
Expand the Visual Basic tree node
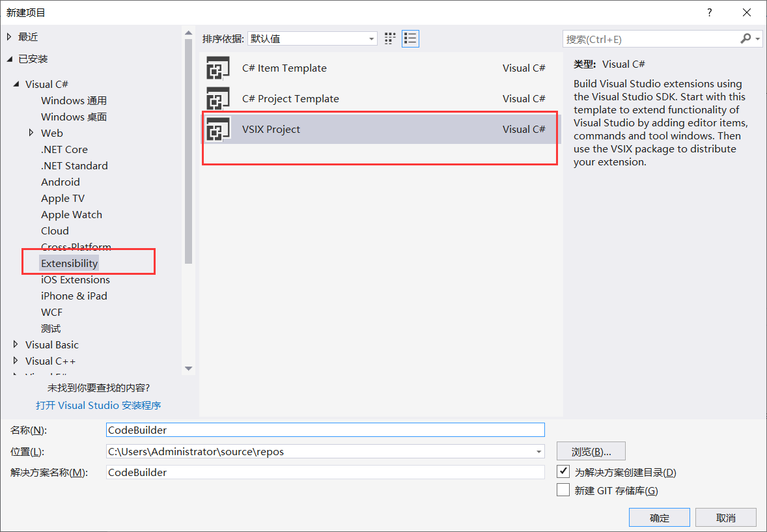pos(16,344)
